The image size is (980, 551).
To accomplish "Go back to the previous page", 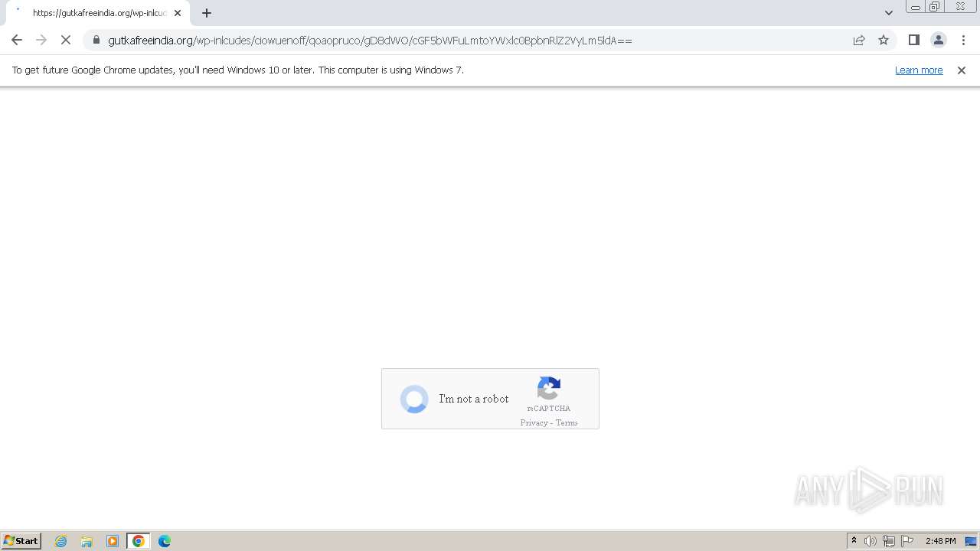I will pyautogui.click(x=17, y=40).
